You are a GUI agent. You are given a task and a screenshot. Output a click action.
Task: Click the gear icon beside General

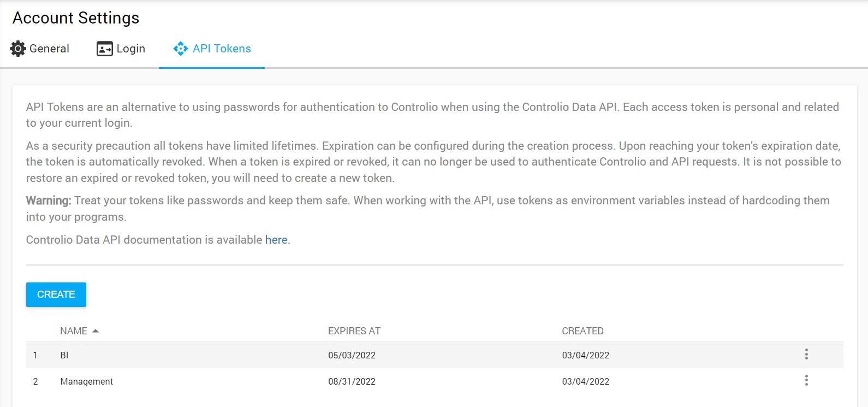coord(18,49)
